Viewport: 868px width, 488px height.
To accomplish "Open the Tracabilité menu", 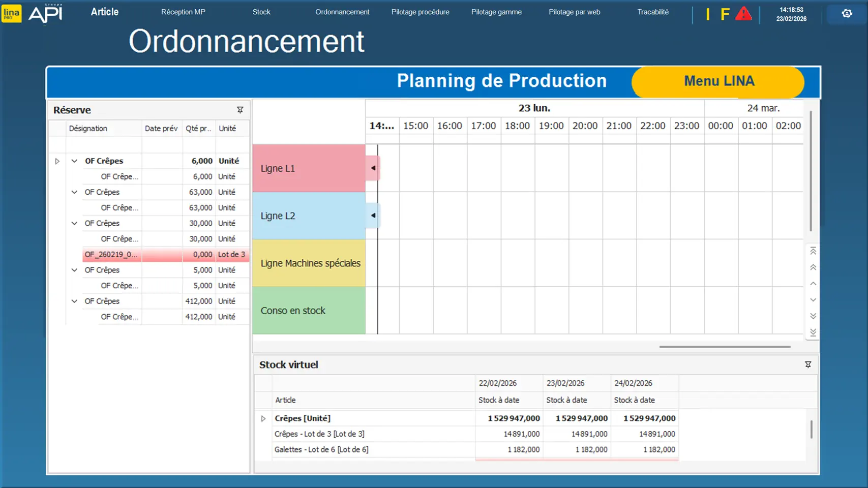I will click(653, 12).
